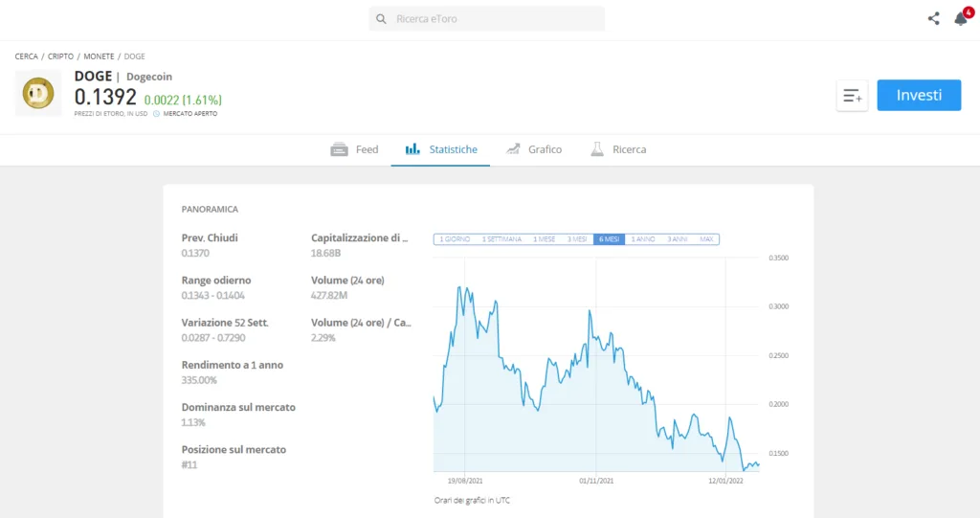Image resolution: width=980 pixels, height=518 pixels.
Task: Click the Rendimento a 1 anno 335.00%
Action: [x=199, y=380]
